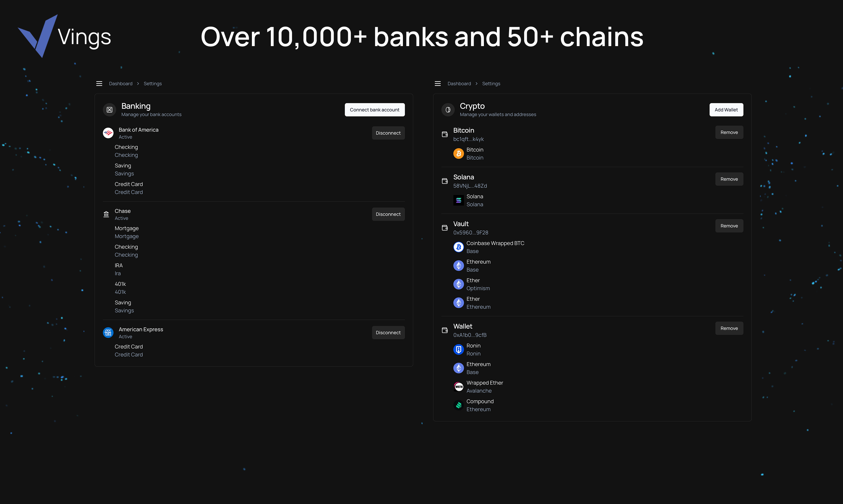The width and height of the screenshot is (843, 504).
Task: Open the Crypto panel hamburger menu
Action: pyautogui.click(x=438, y=84)
